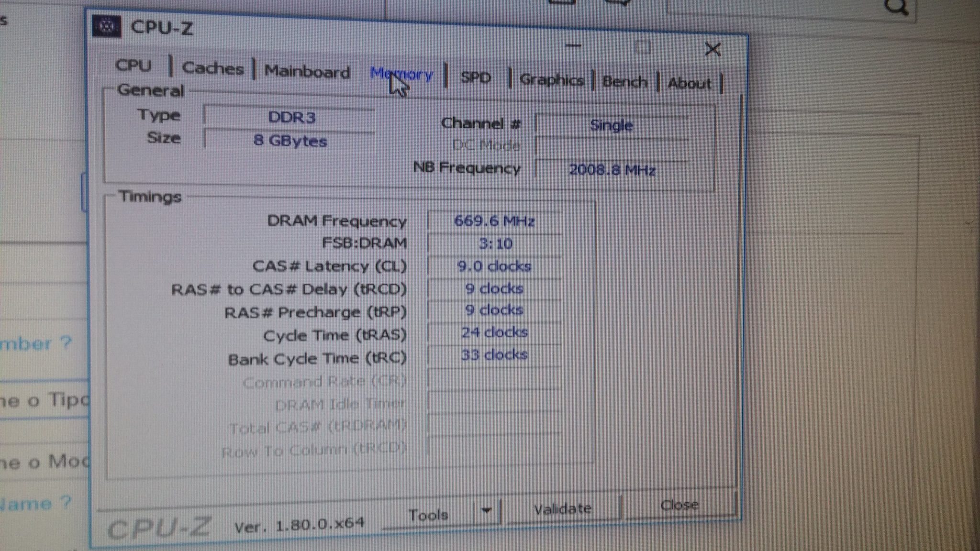
Task: Switch to the Caches tab
Action: pyautogui.click(x=213, y=68)
